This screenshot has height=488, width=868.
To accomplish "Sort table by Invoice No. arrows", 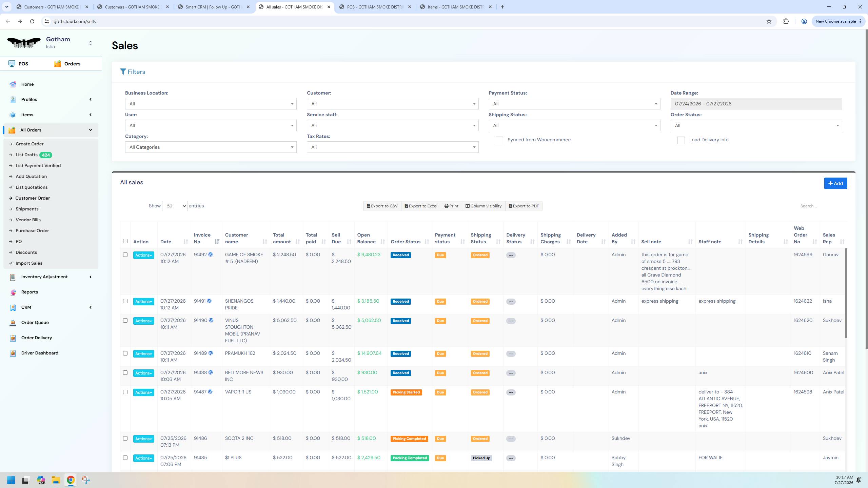I will pyautogui.click(x=217, y=242).
